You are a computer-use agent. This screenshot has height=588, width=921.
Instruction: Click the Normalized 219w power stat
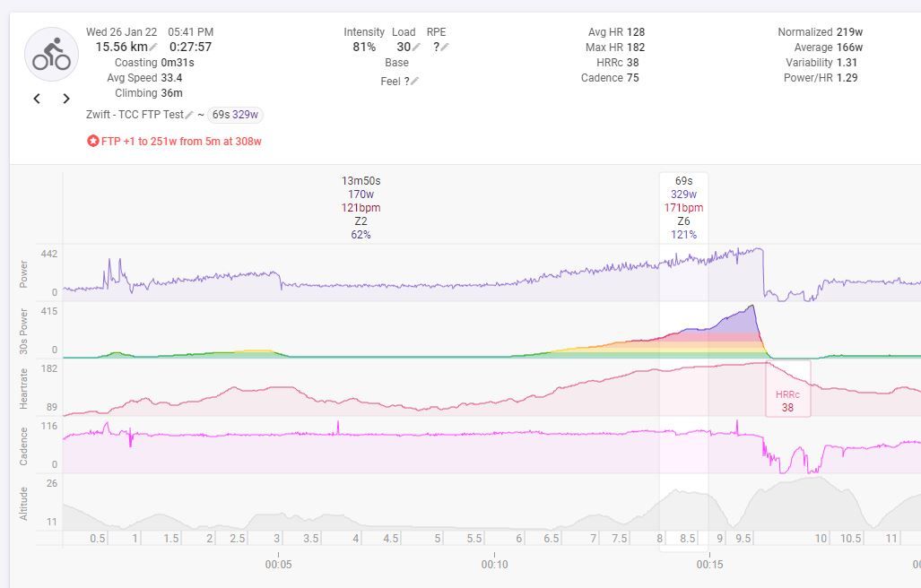tap(820, 31)
